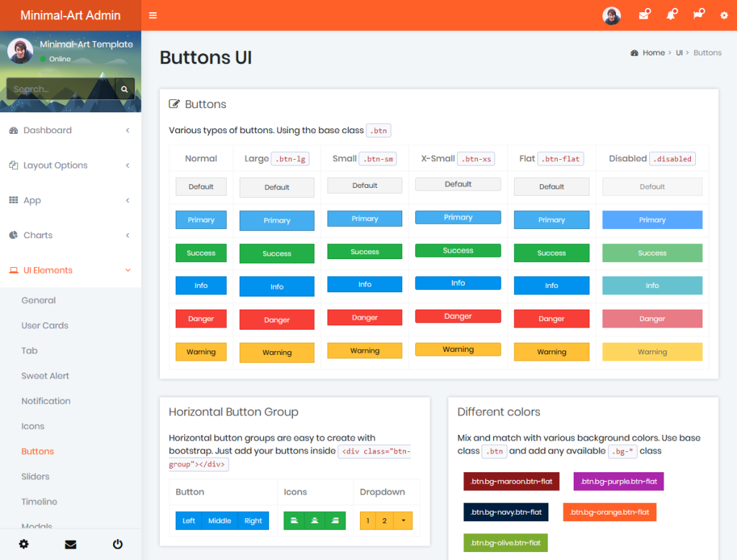Expand the Dashboard menu chevron

[127, 130]
